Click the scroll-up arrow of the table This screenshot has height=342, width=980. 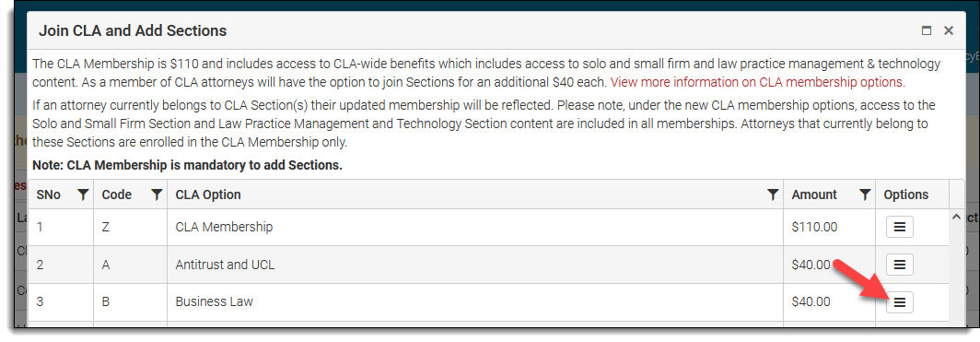(x=956, y=217)
